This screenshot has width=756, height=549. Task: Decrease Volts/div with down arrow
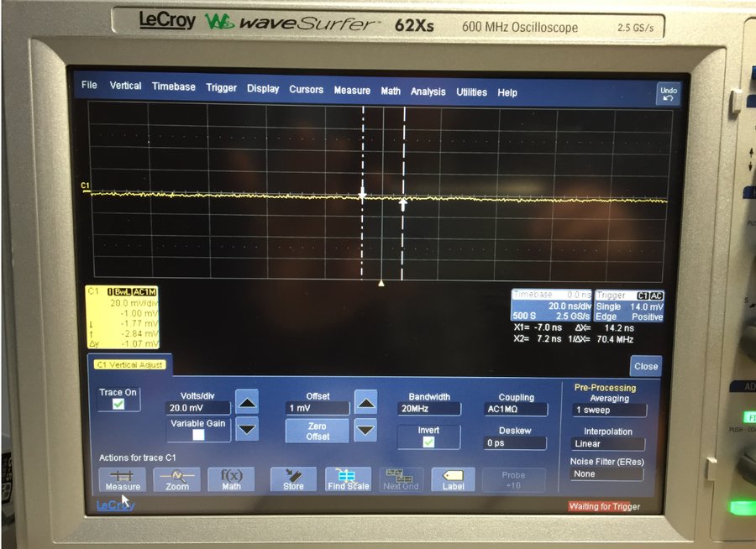(x=247, y=429)
